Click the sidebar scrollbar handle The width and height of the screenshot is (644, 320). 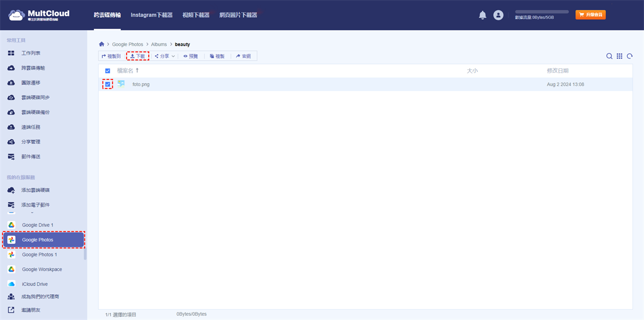coord(85,254)
